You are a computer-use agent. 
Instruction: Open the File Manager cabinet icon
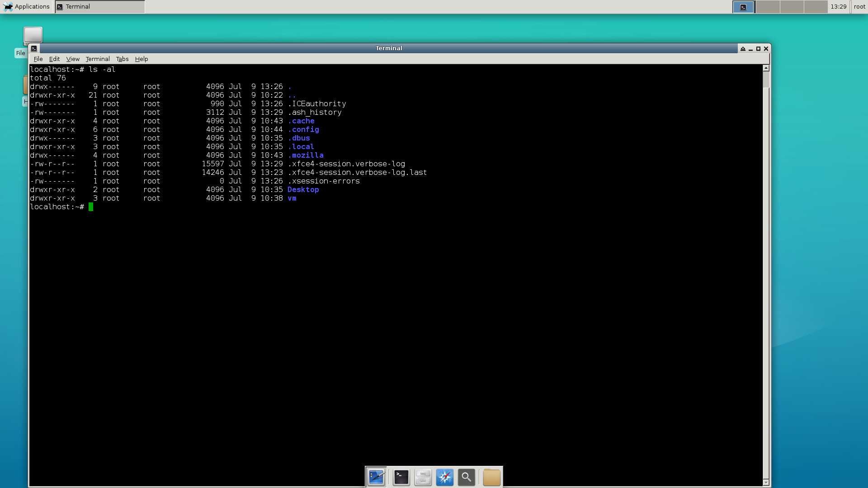point(423,477)
